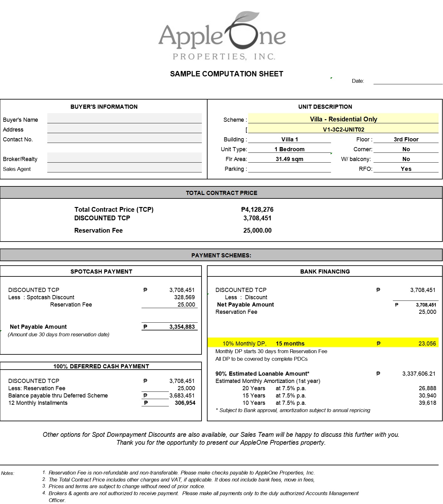Select the blank Date field

click(x=408, y=81)
